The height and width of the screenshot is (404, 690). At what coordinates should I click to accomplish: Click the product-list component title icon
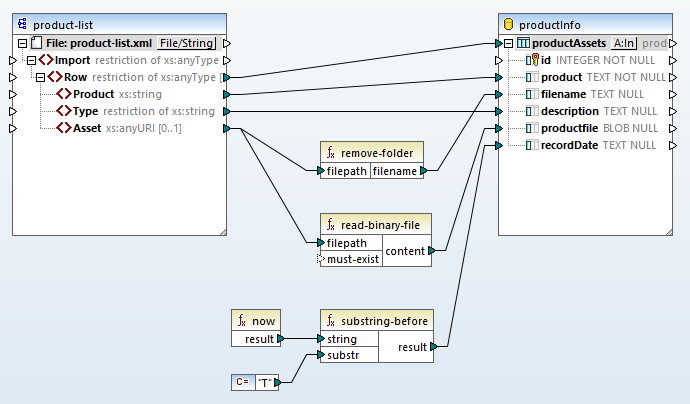tap(20, 24)
